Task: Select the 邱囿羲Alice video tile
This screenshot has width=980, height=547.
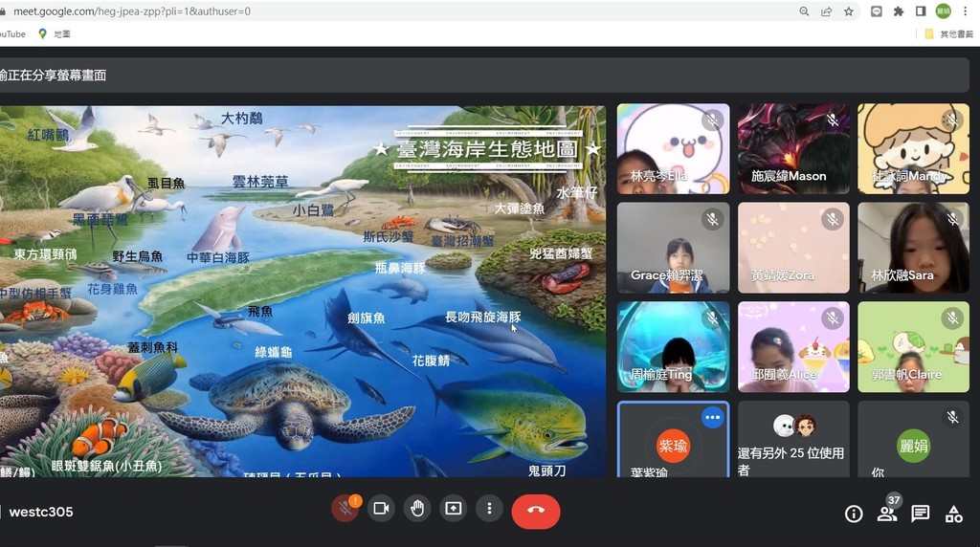Action: point(793,346)
